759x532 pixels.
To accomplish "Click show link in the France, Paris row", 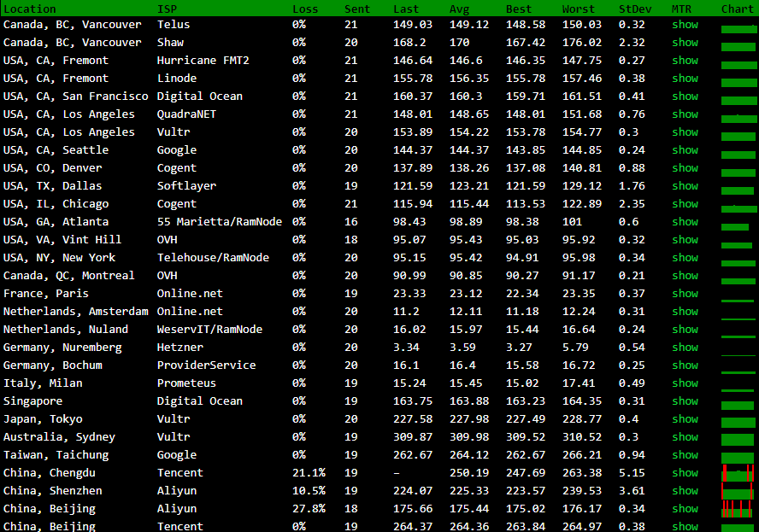I will pyautogui.click(x=685, y=293).
